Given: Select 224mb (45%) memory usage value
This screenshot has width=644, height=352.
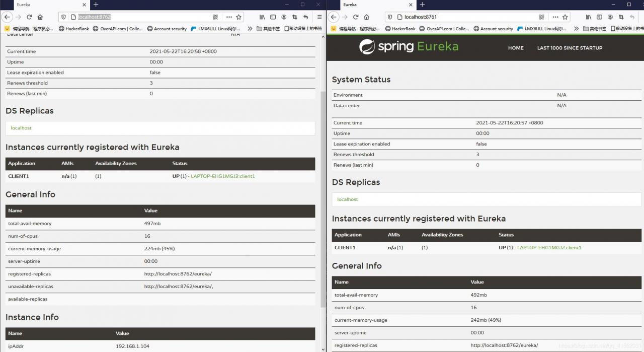Looking at the screenshot, I should pyautogui.click(x=159, y=249).
